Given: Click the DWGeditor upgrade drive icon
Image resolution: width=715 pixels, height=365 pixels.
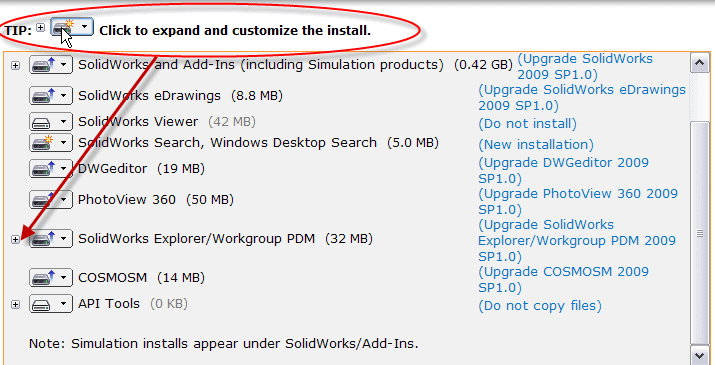Looking at the screenshot, I should [x=45, y=169].
